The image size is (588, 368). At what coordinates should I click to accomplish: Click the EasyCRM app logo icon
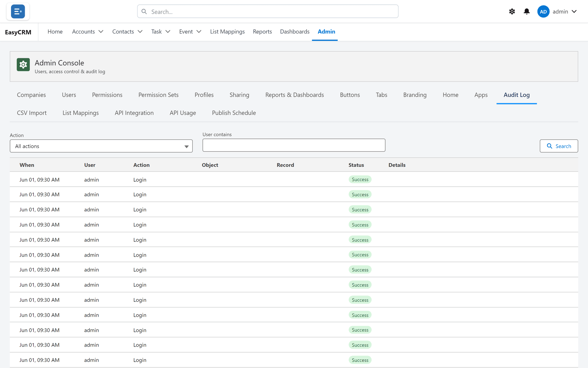(18, 11)
